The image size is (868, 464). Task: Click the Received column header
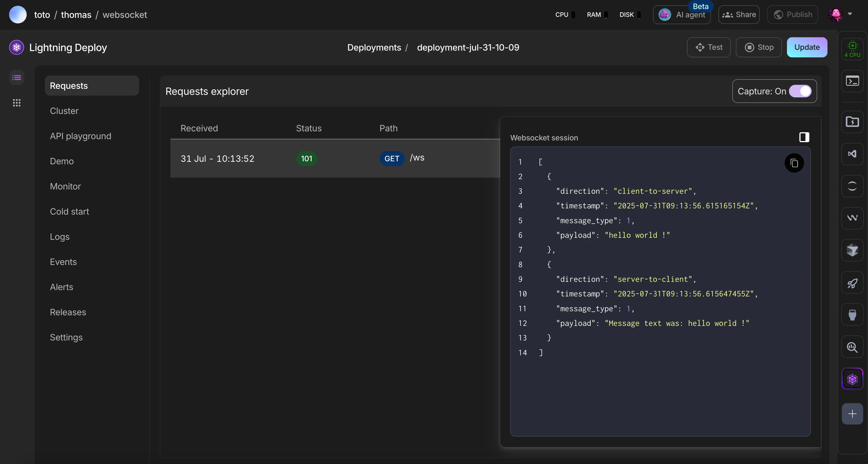199,128
